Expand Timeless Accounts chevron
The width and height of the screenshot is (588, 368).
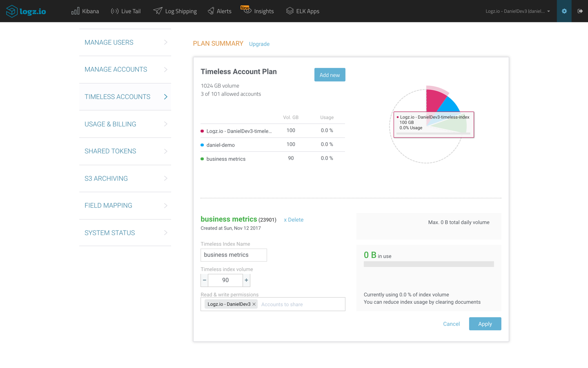[166, 97]
